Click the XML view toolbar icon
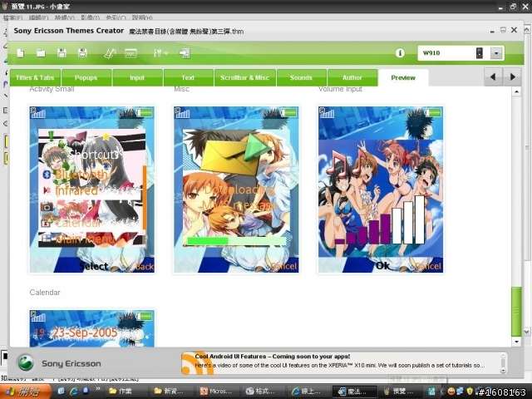Screen dimensions: 532x399 131,53
